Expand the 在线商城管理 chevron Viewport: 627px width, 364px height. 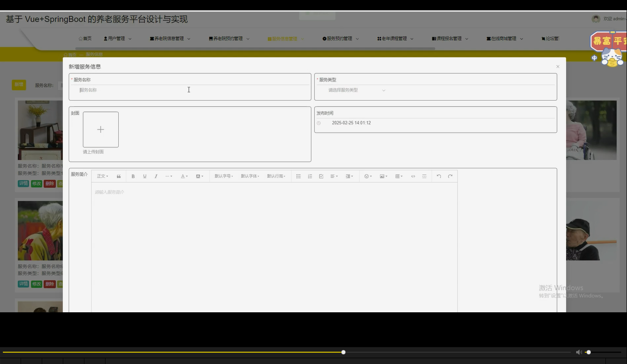[x=522, y=39]
